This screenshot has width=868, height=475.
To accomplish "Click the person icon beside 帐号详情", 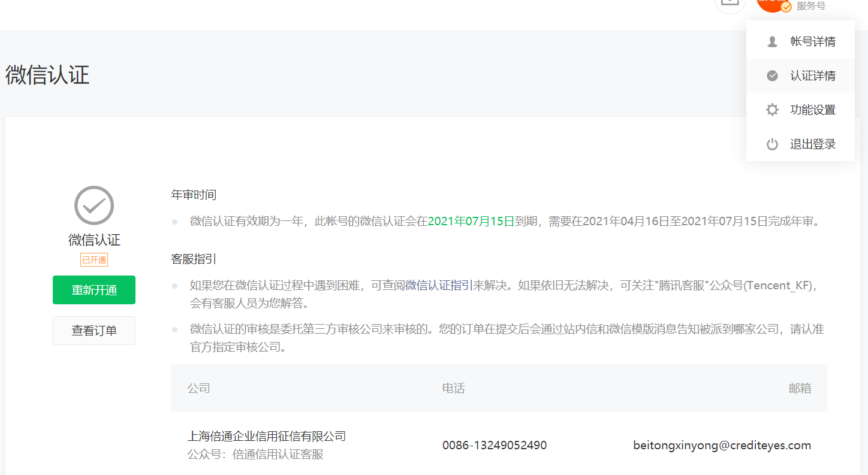I will 772,42.
